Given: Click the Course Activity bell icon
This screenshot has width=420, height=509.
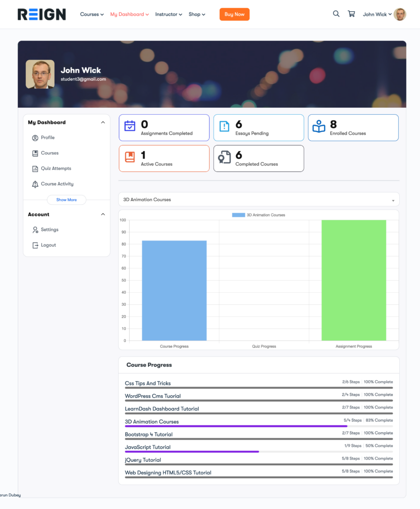Looking at the screenshot, I should (x=35, y=183).
